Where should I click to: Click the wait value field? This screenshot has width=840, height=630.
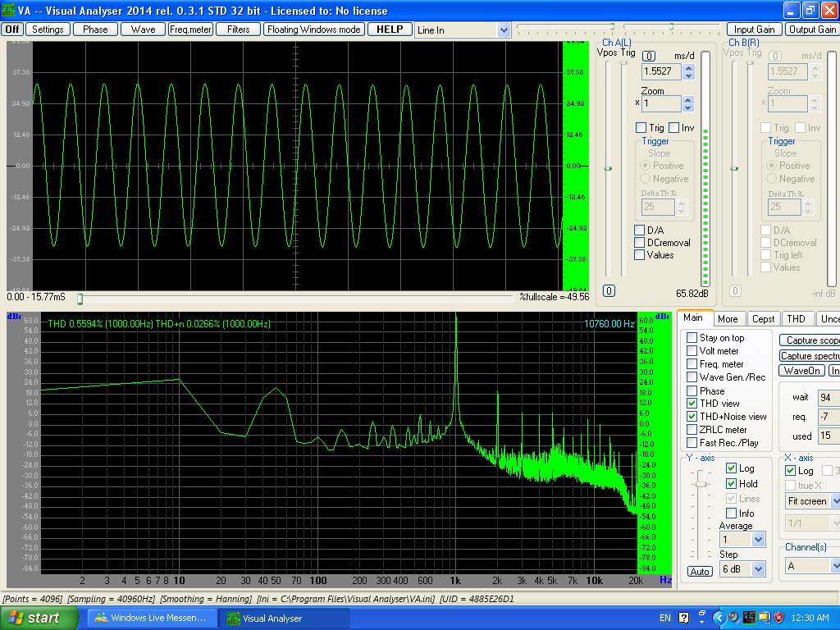[x=829, y=398]
